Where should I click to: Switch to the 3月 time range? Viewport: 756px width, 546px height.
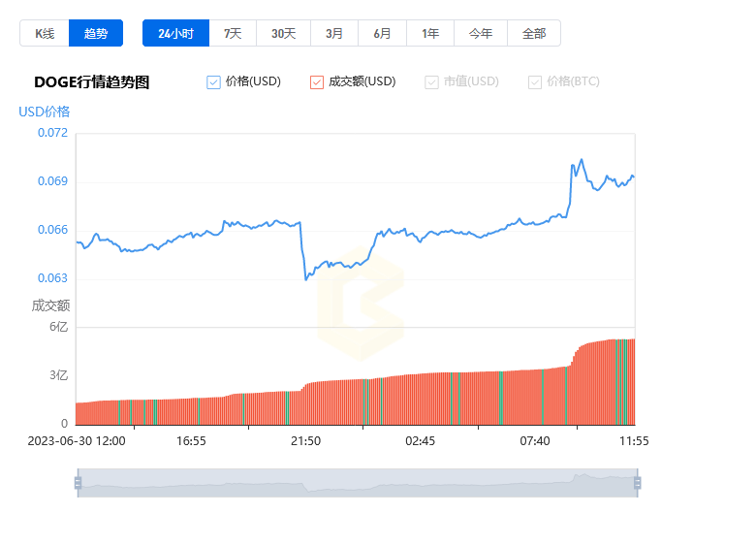tap(334, 33)
